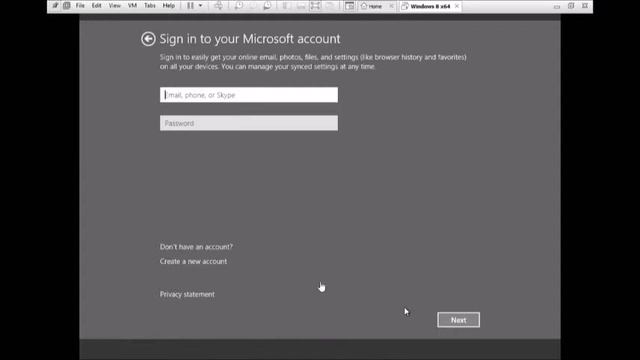Focus the Password field
This screenshot has height=360, width=640.
(x=249, y=123)
